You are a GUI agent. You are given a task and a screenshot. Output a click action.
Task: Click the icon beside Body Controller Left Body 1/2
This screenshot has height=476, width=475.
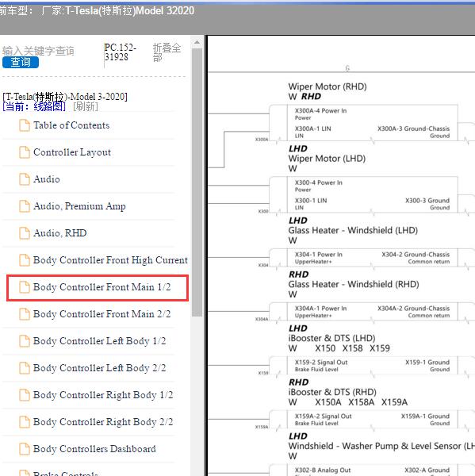pos(25,341)
